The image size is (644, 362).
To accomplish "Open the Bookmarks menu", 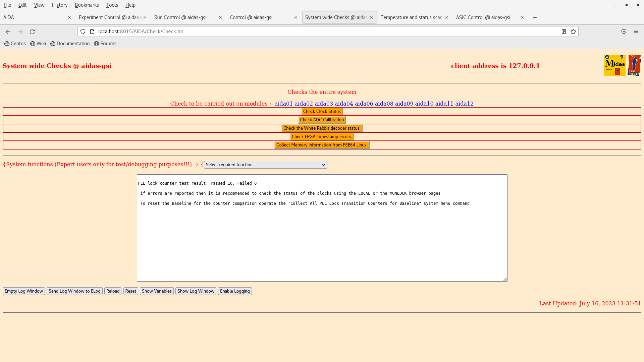I will pos(87,5).
